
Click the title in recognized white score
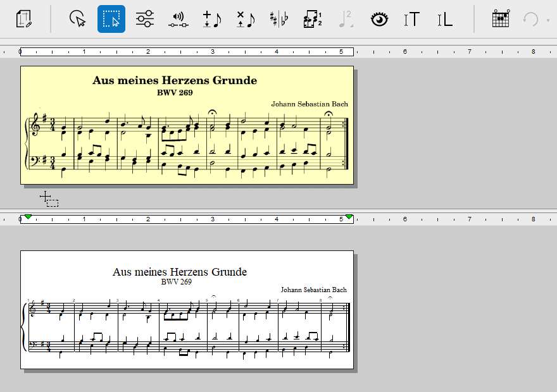[x=180, y=272]
